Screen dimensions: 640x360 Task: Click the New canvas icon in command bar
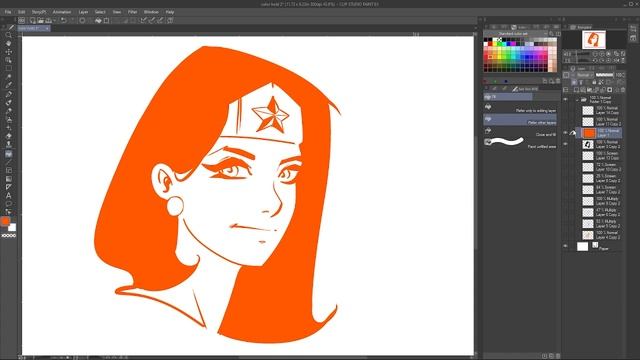(32, 20)
